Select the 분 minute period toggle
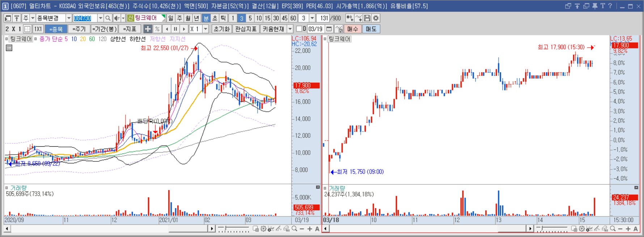644x237 pixels. tap(206, 18)
